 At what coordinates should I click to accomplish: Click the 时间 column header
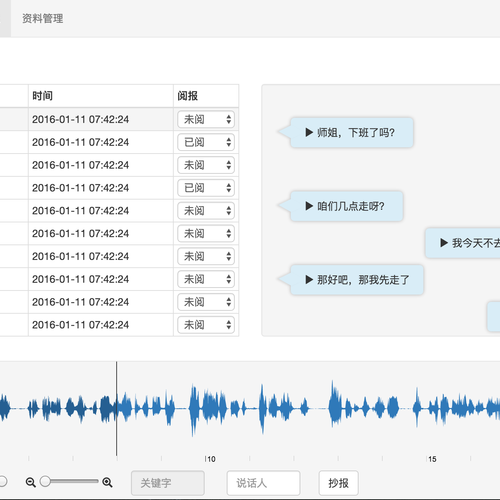pyautogui.click(x=42, y=96)
